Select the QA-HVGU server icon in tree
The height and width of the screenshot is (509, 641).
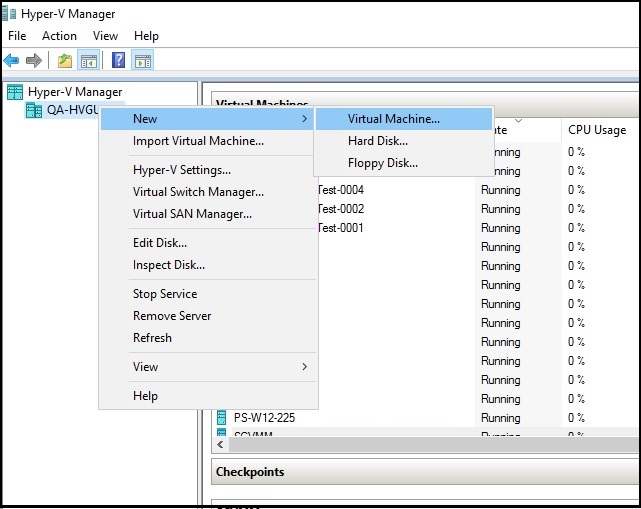coord(33,110)
